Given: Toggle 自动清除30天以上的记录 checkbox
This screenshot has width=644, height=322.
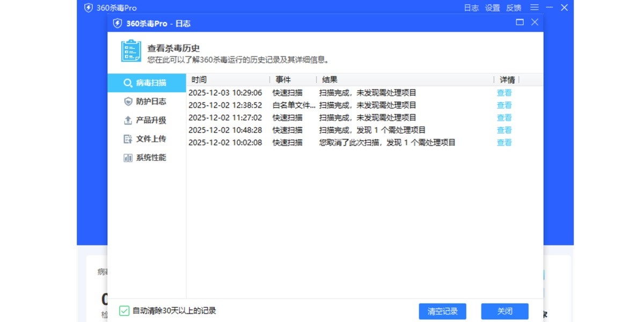Looking at the screenshot, I should pos(124,311).
